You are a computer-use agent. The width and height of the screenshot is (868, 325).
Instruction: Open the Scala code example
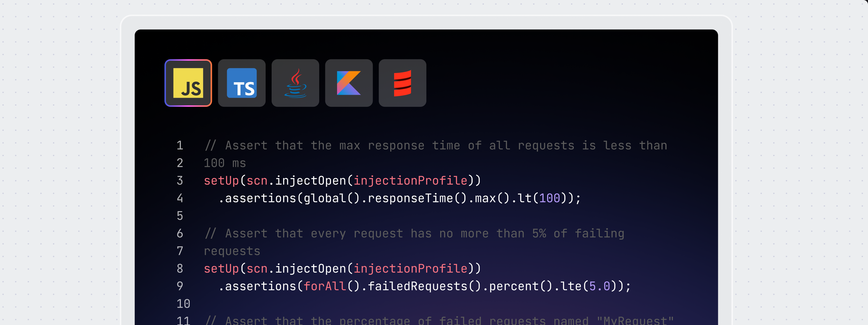pyautogui.click(x=402, y=83)
